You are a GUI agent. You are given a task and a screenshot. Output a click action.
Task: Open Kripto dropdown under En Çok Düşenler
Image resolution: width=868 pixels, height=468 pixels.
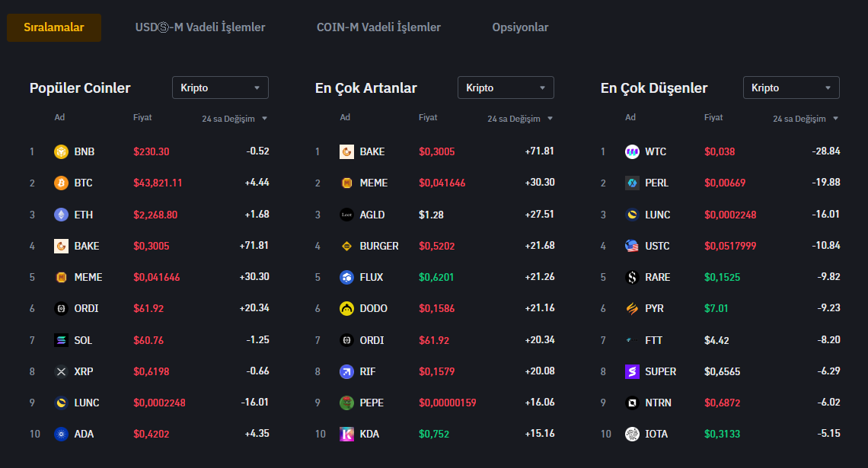[791, 88]
